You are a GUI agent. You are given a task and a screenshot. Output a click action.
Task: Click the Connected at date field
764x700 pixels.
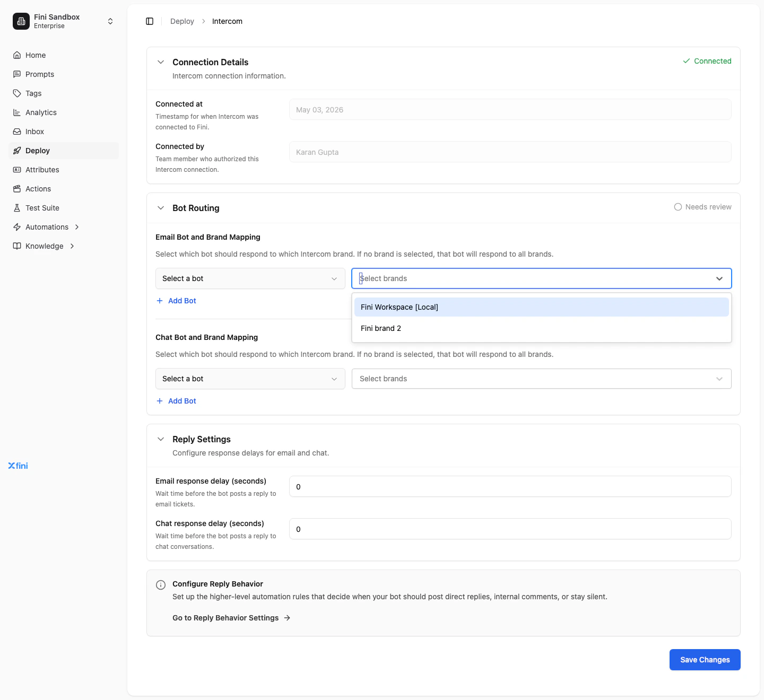510,110
